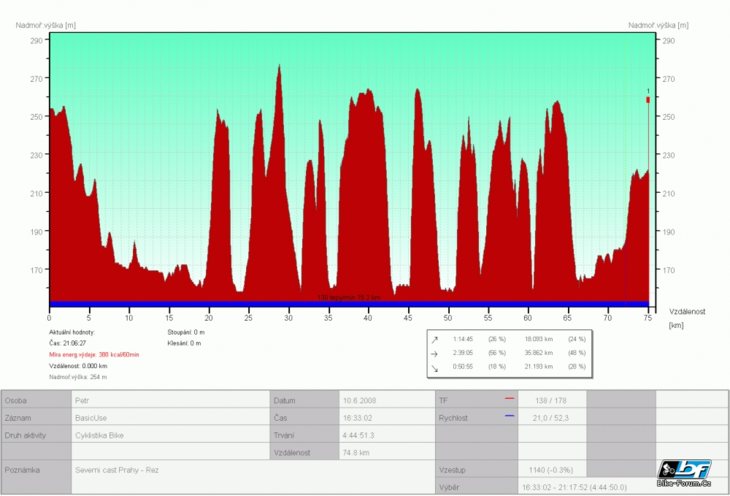Click the Poznámka note Severni cast Prahy - Rez

116,470
